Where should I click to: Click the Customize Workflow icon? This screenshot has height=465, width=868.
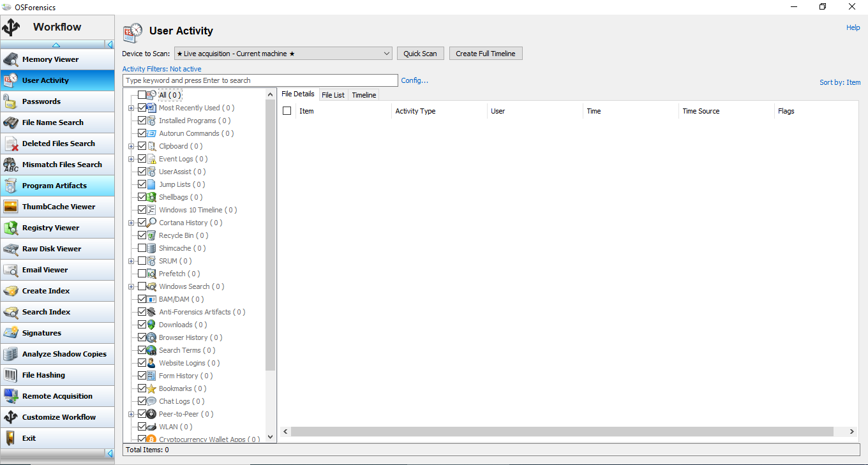click(11, 417)
